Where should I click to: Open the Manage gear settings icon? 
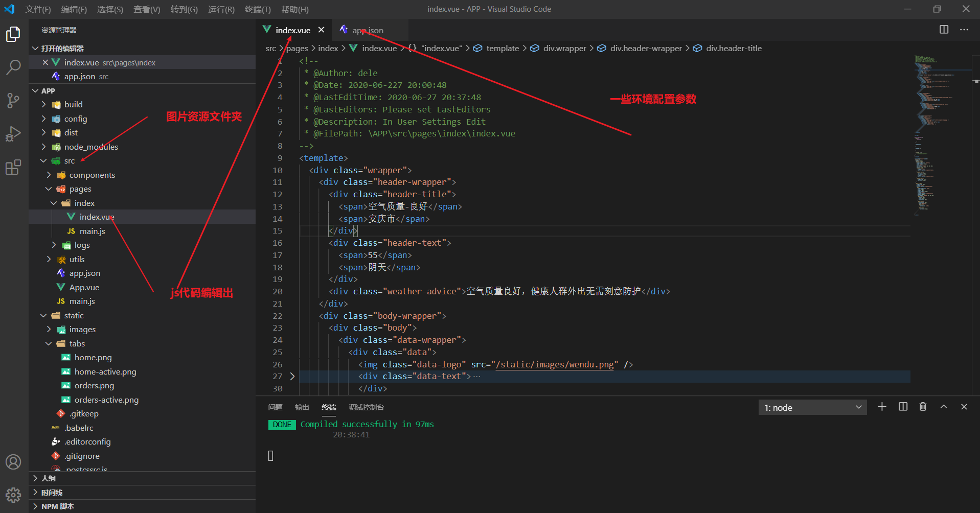[x=13, y=495]
